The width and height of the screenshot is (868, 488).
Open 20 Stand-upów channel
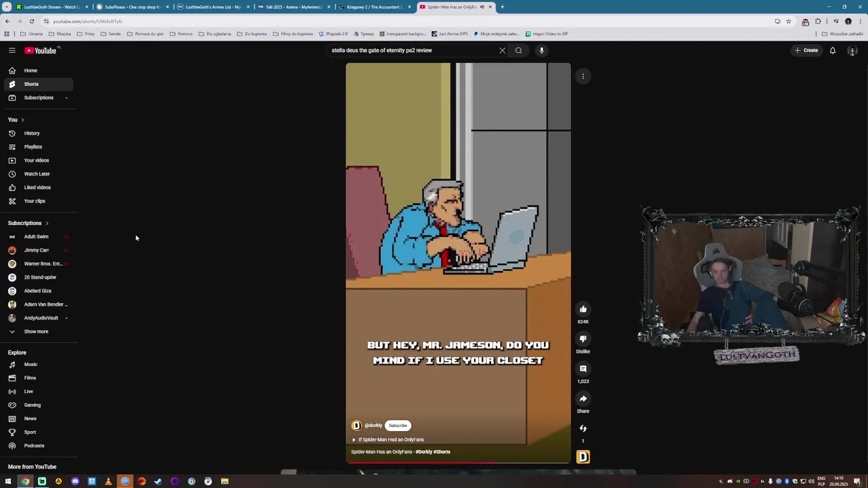point(37,277)
